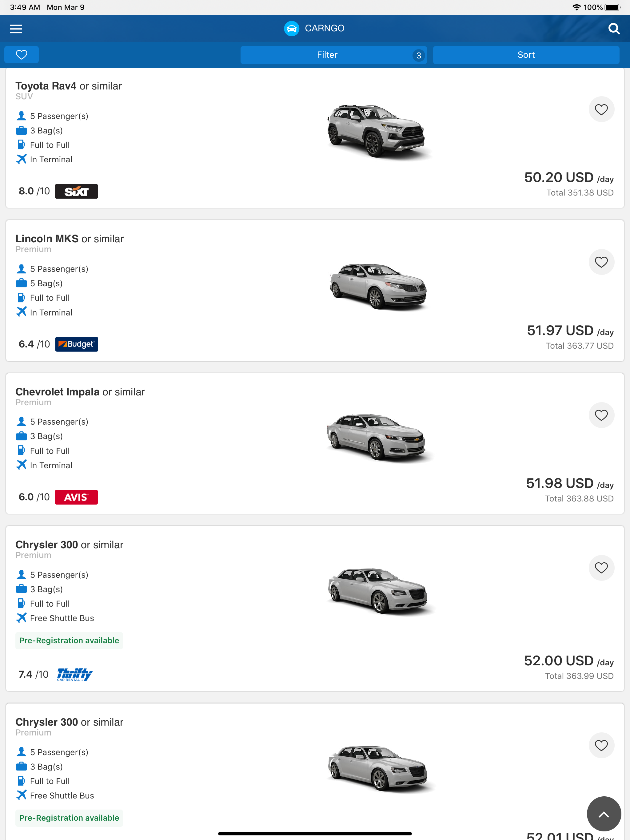Viewport: 630px width, 840px height.
Task: Favorite the Lincoln MKS listing
Action: click(x=601, y=262)
